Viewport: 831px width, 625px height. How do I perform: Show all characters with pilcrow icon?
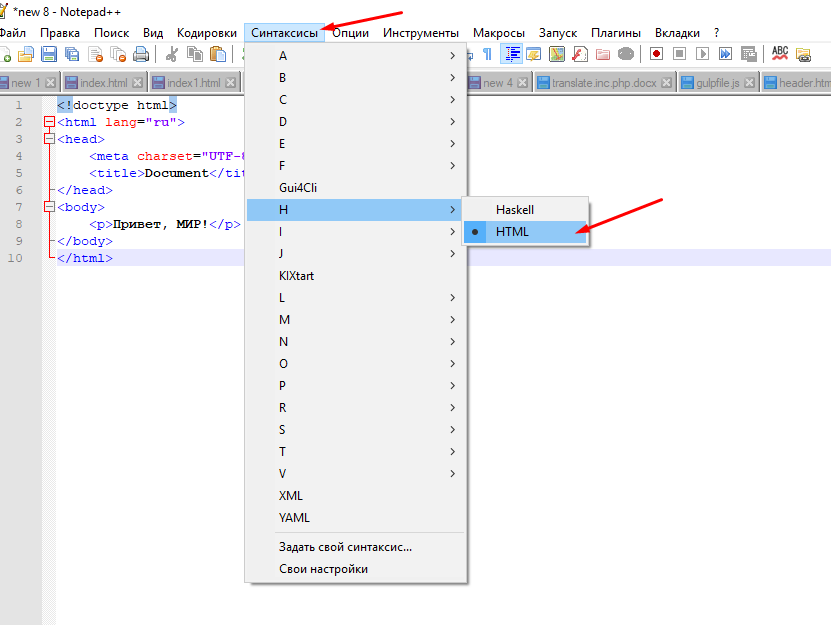point(488,54)
